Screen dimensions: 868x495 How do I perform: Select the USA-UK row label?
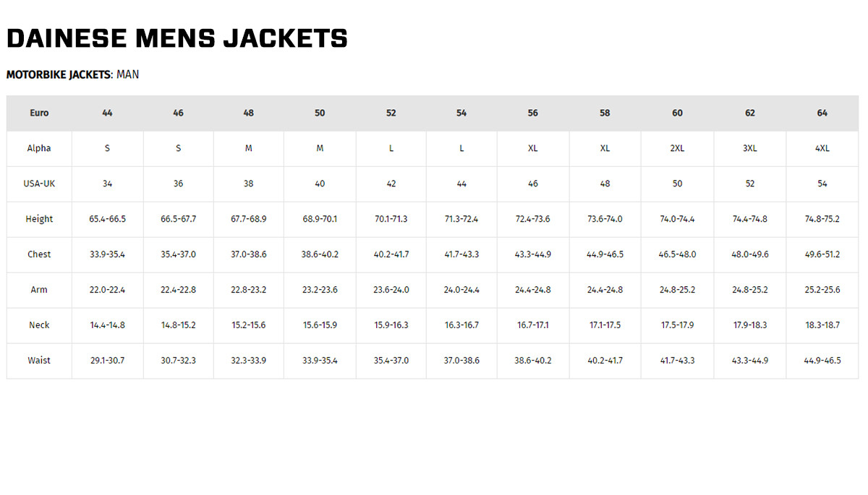click(x=39, y=184)
